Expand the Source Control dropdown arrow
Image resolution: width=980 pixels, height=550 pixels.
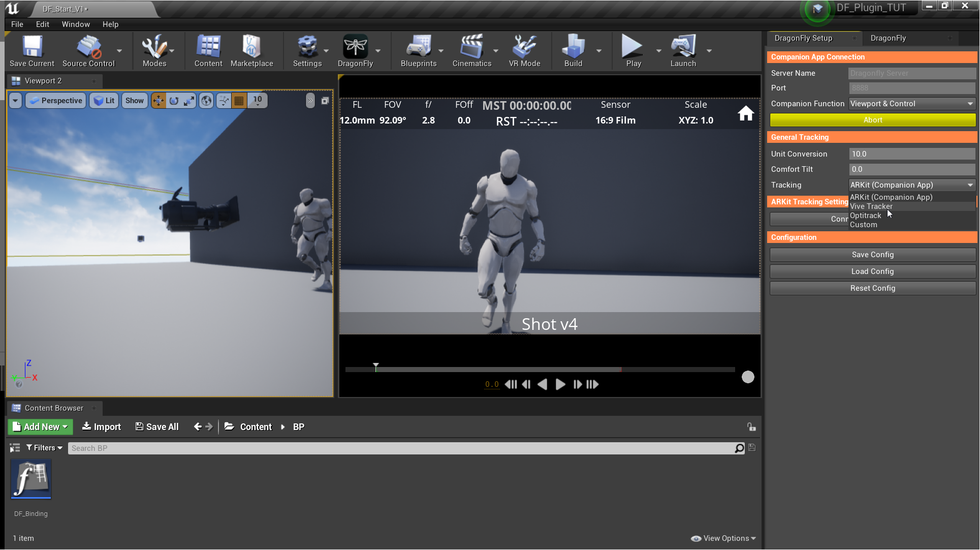(119, 51)
